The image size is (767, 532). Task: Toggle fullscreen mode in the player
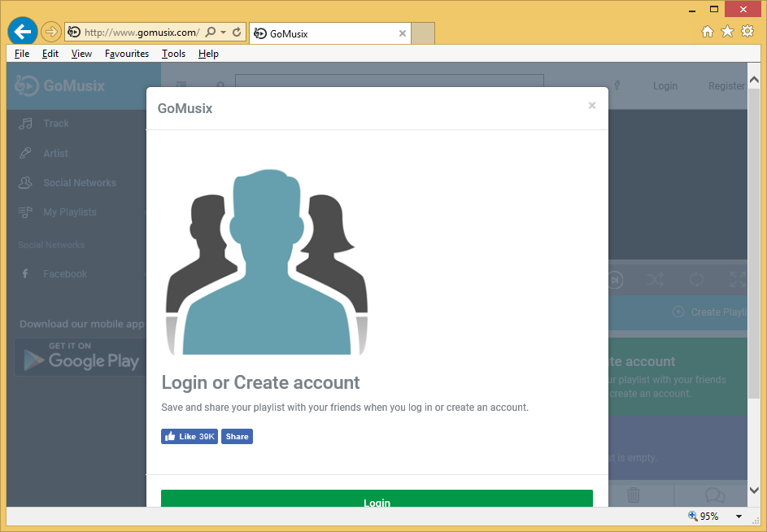[737, 280]
